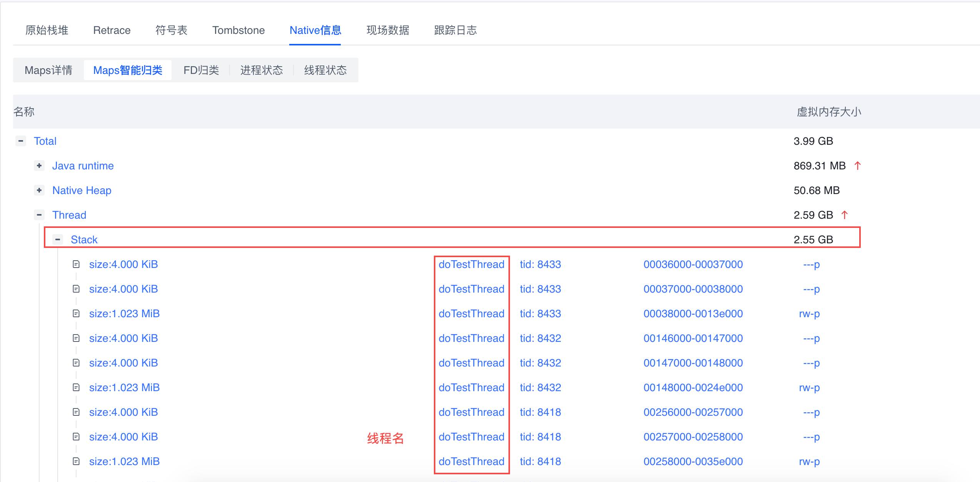Switch to the Tombstone tab
Screen dimensions: 980x482
[x=238, y=30]
